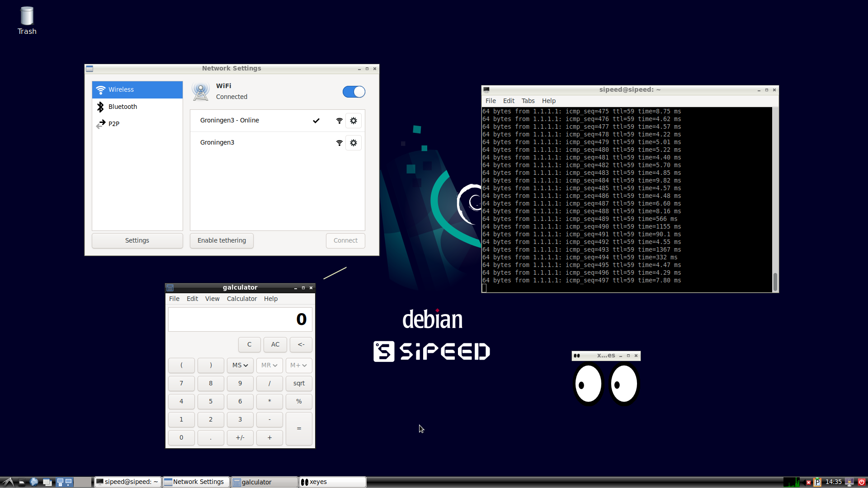Select Bluetooth in the Network Settings sidebar
This screenshot has height=488, width=868.
pos(137,107)
